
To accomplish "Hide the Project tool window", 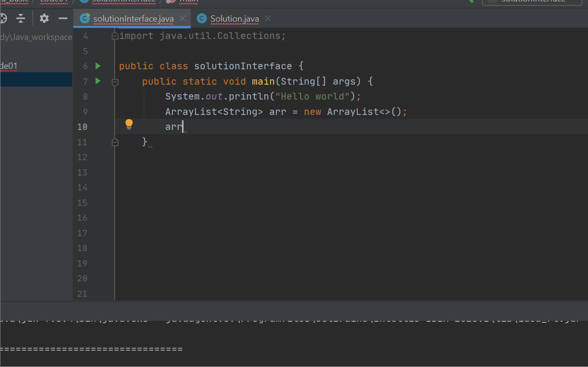I will (x=63, y=19).
